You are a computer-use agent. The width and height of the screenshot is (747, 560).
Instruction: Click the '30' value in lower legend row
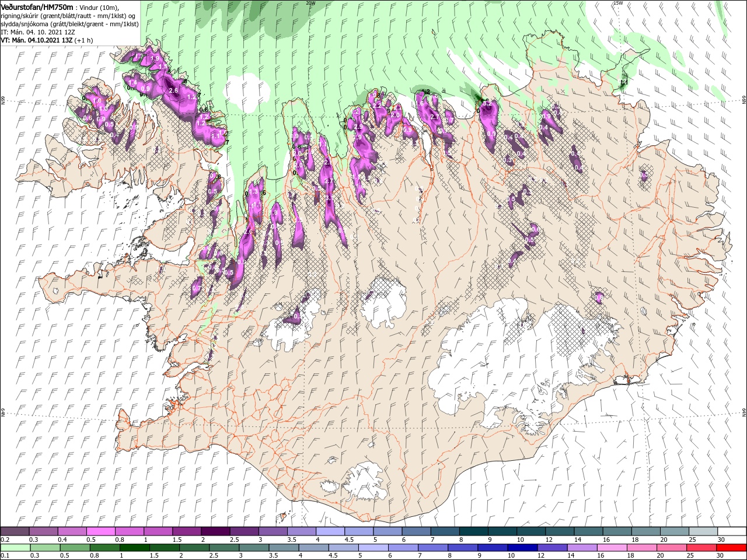click(720, 556)
